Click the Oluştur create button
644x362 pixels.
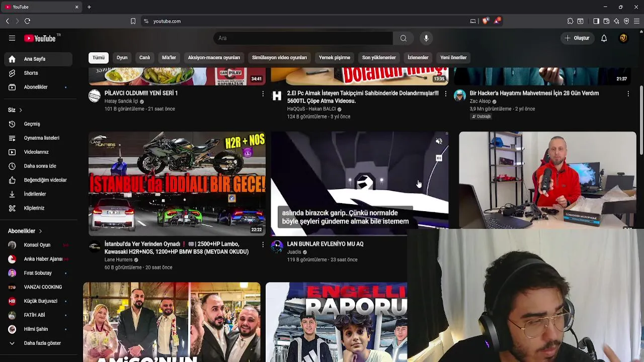click(577, 38)
